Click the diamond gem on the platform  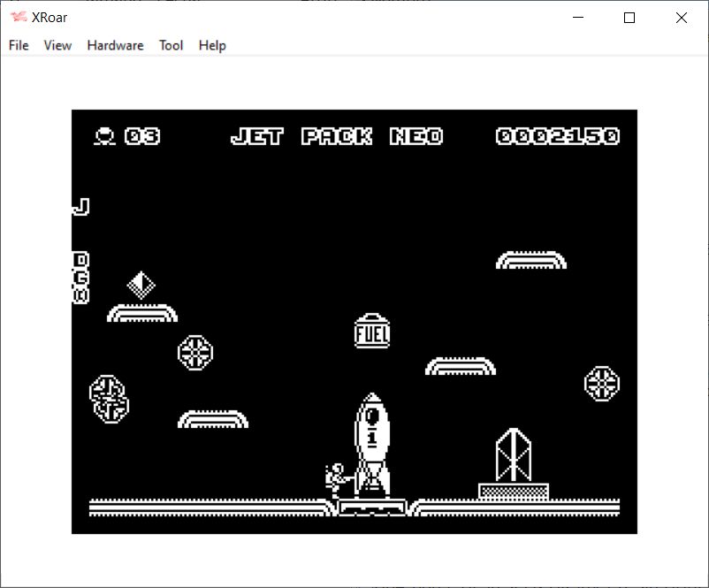[x=141, y=285]
